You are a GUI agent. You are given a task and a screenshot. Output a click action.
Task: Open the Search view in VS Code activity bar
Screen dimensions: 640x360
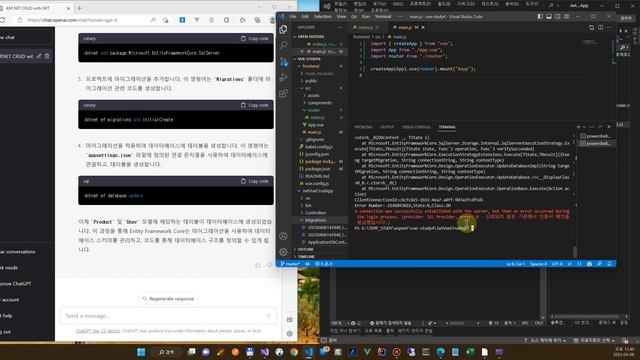(283, 45)
